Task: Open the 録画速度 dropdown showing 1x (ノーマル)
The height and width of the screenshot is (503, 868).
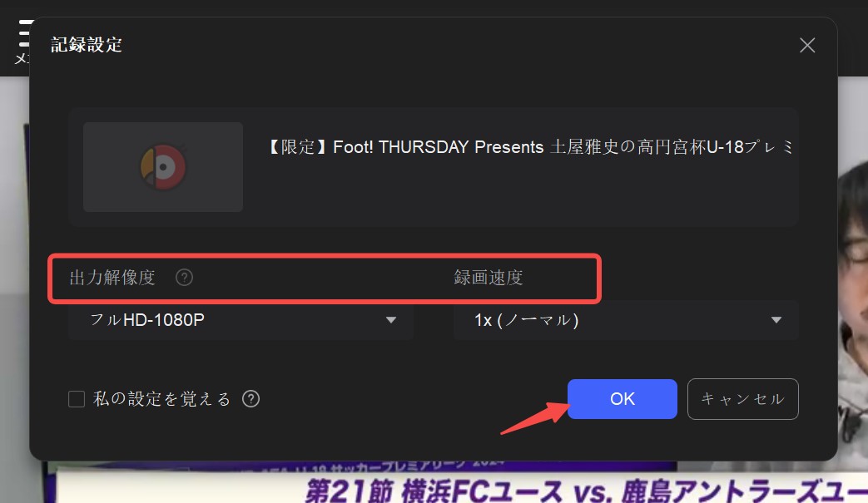Action: pyautogui.click(x=626, y=320)
